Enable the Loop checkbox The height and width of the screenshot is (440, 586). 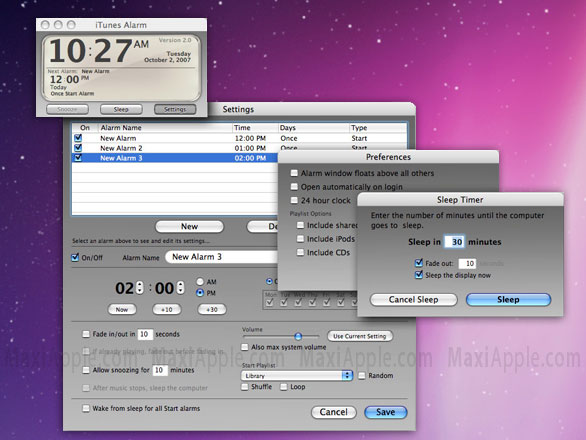pyautogui.click(x=284, y=387)
